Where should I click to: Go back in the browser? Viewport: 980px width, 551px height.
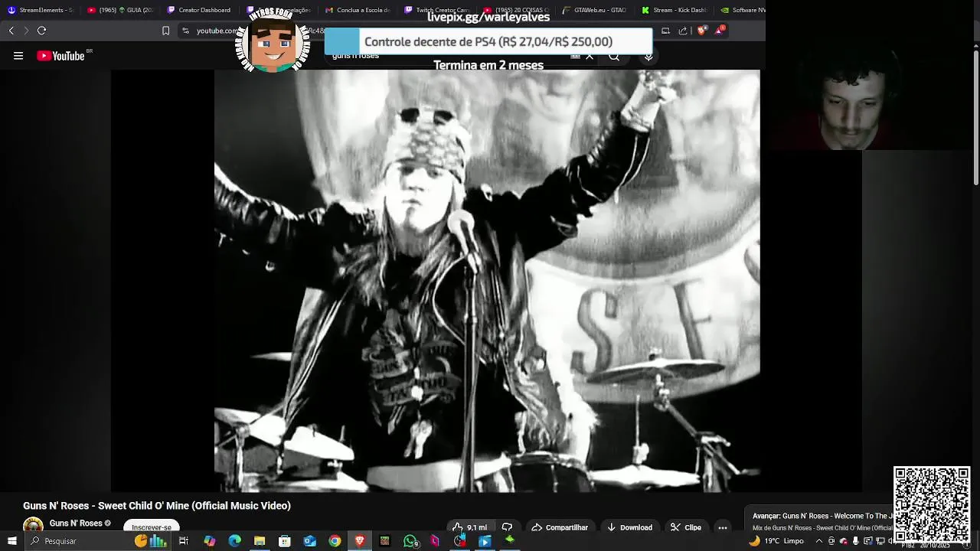click(11, 31)
